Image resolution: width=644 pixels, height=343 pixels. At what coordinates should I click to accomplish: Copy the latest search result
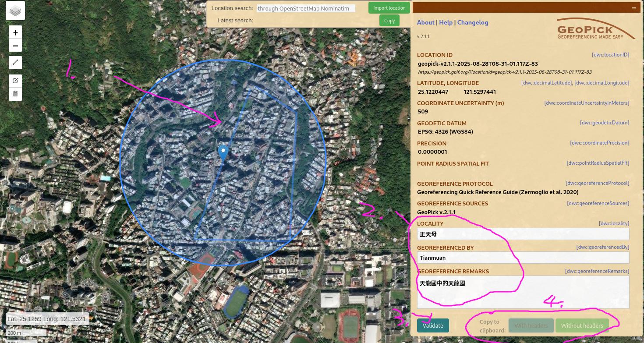(x=389, y=21)
